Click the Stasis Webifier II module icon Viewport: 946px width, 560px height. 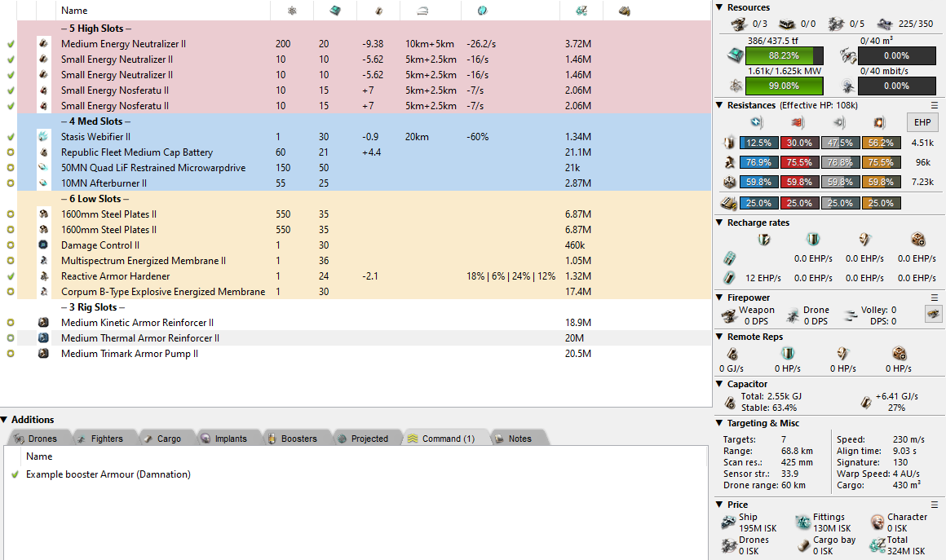click(43, 137)
